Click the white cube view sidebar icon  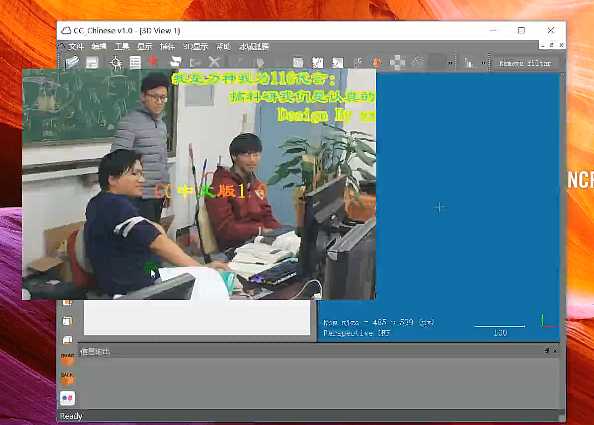[67, 321]
